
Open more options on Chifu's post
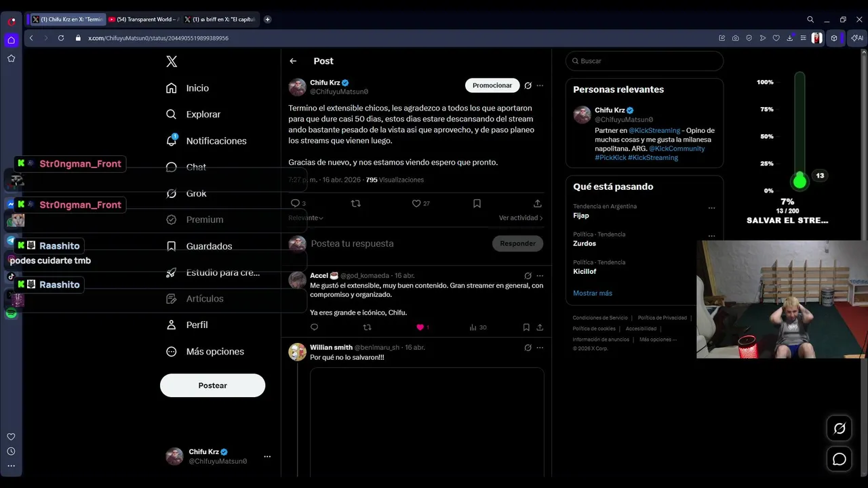point(540,85)
